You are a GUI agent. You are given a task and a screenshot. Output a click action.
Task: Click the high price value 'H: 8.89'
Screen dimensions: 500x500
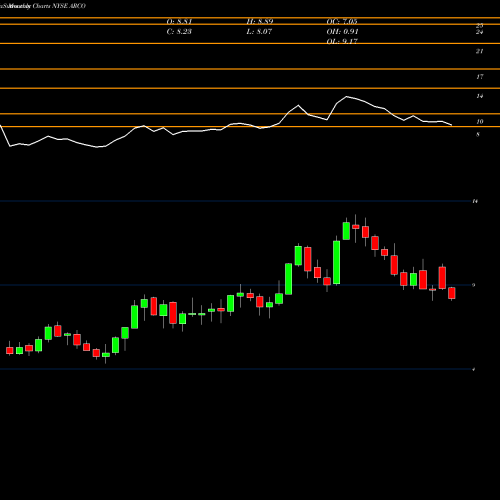click(x=260, y=22)
